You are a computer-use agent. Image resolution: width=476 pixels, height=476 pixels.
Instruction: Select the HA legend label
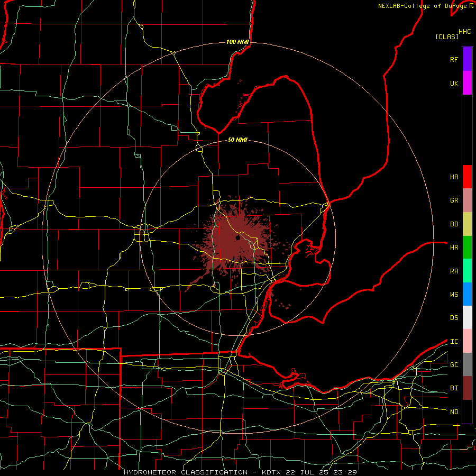point(454,177)
